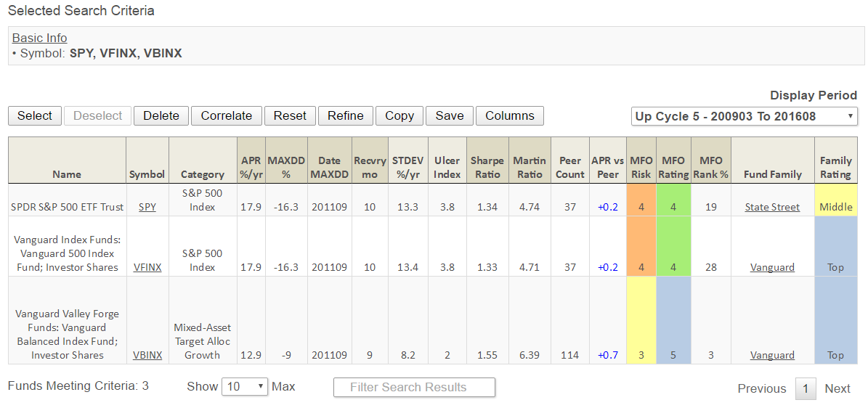Click the Correlate button

click(226, 116)
